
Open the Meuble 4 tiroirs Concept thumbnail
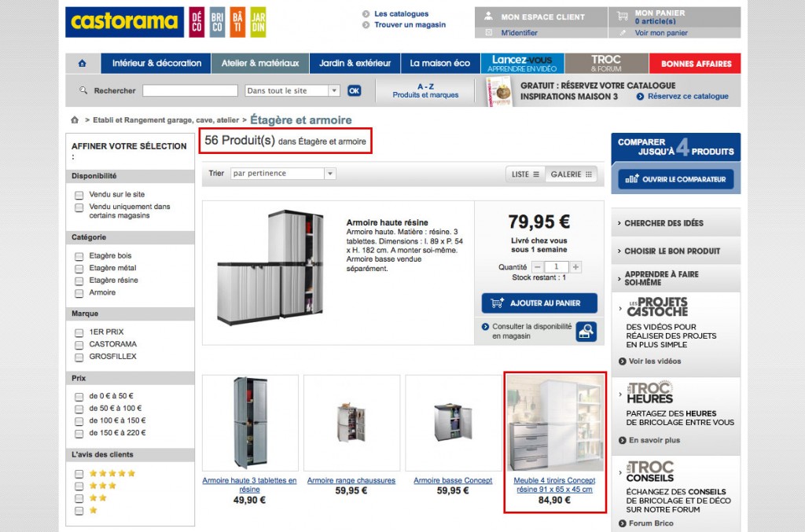(555, 422)
